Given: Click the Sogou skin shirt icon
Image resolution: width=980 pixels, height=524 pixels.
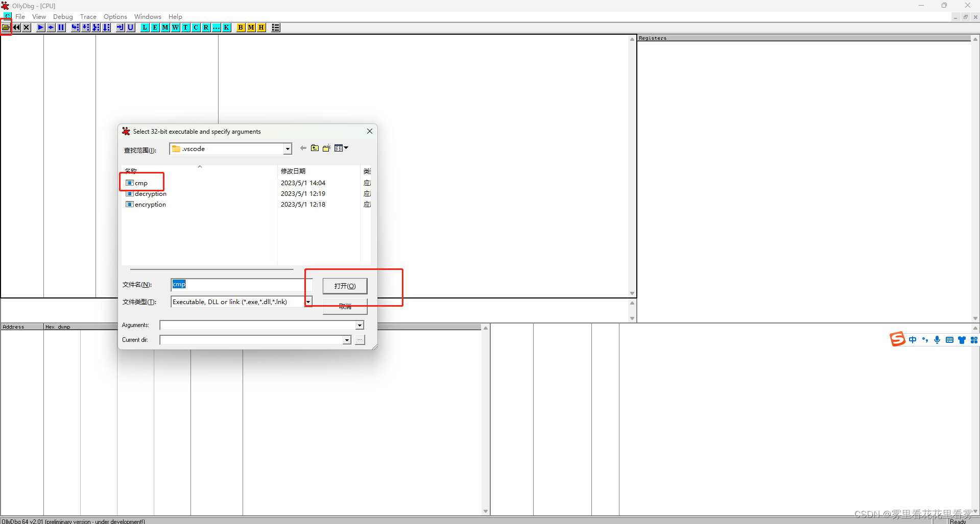Looking at the screenshot, I should point(962,340).
